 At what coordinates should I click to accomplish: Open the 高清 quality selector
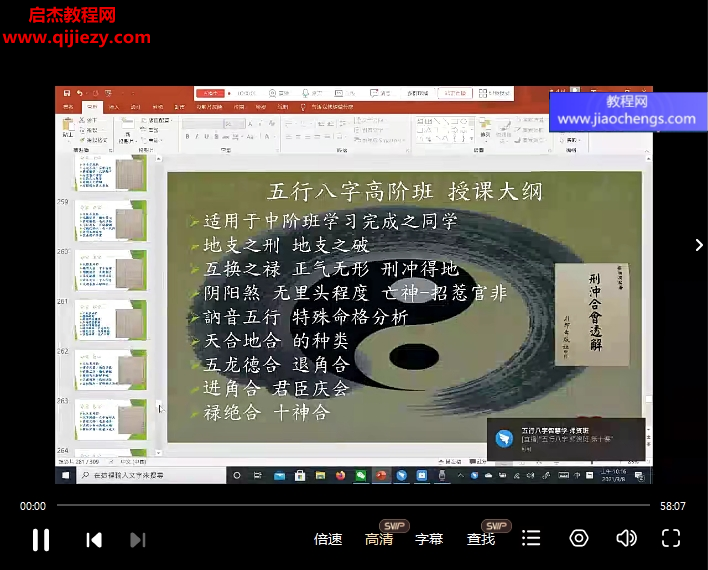tap(379, 539)
